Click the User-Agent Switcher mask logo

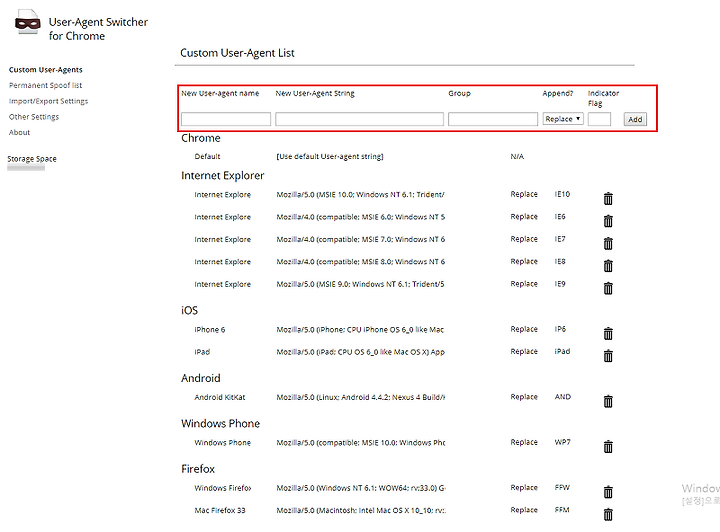[x=28, y=22]
